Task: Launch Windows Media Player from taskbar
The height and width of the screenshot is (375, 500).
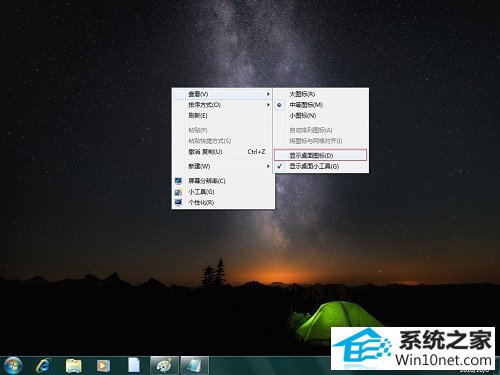Action: 103,366
